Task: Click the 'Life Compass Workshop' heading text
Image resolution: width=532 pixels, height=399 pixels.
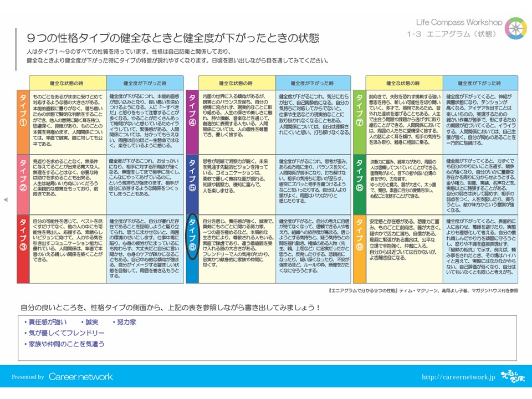Action: [x=459, y=22]
